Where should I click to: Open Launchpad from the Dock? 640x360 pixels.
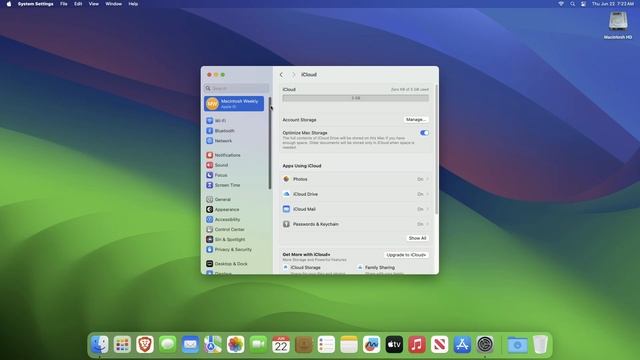pyautogui.click(x=122, y=344)
